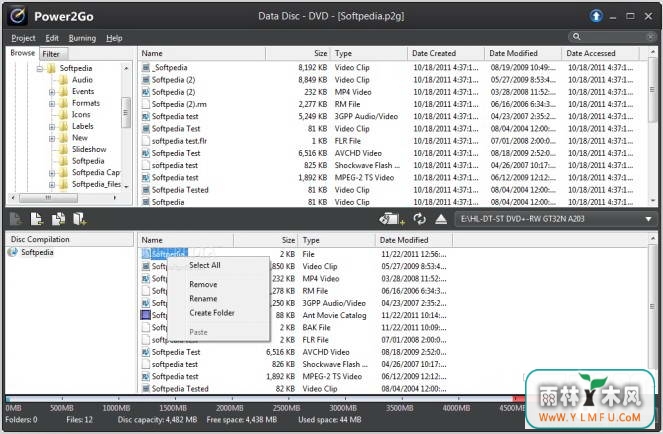
Task: Click the disc icon next to Softpedia compilation
Action: click(x=13, y=252)
